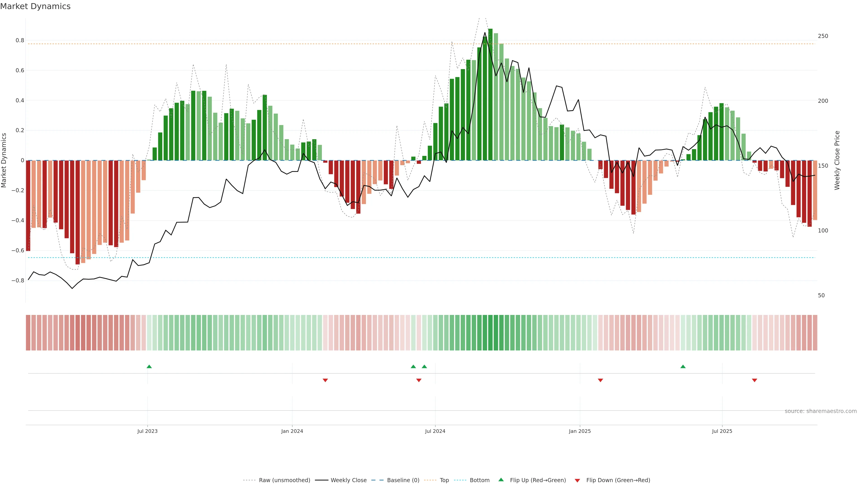868x488 pixels.
Task: Click the Flip Up marker closest to Jul 2024
Action: (x=424, y=366)
